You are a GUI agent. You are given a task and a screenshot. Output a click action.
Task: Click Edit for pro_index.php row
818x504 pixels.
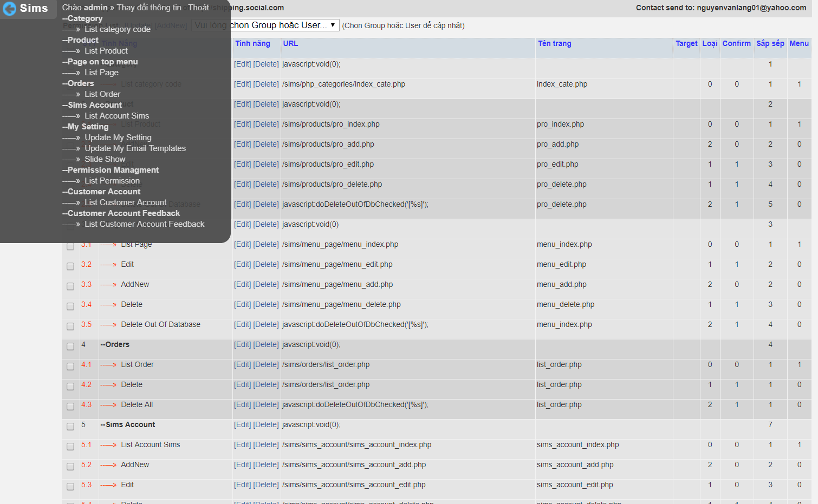(x=242, y=124)
